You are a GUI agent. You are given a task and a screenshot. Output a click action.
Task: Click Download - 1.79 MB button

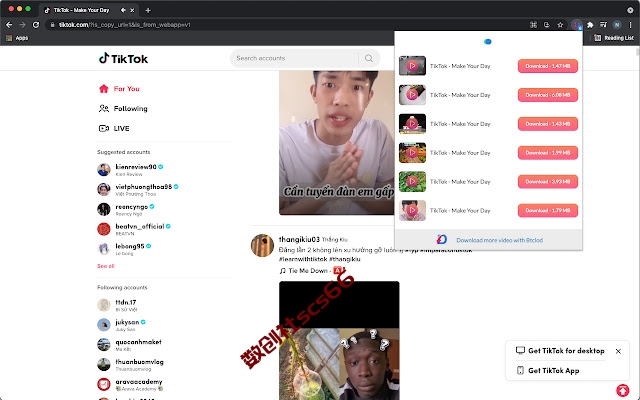click(548, 211)
